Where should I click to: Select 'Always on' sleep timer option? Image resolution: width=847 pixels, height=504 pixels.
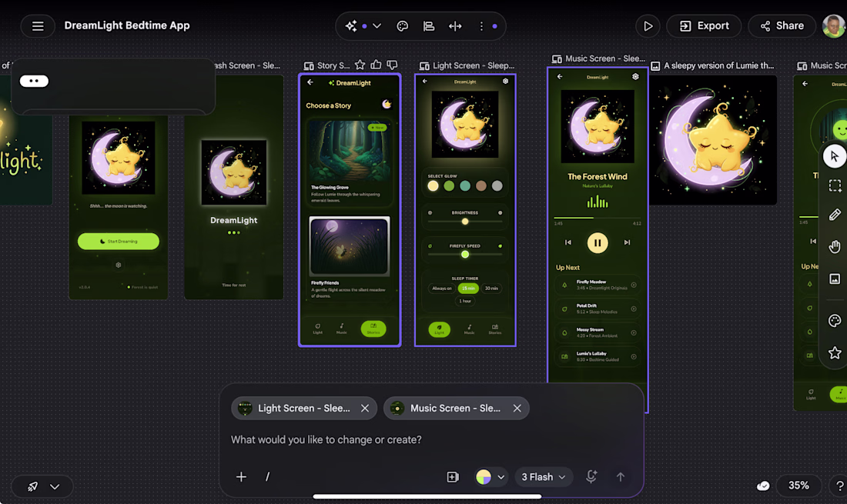[x=442, y=288]
